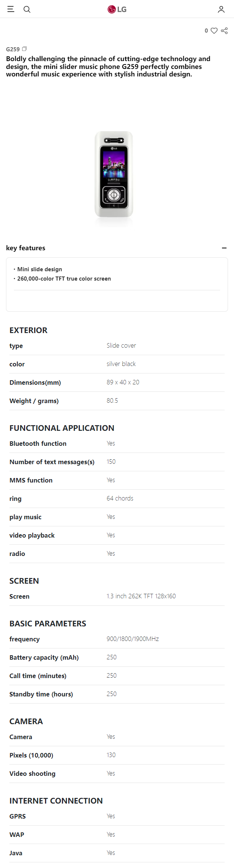Copy the G259 model number icon
Image resolution: width=234 pixels, height=868 pixels.
point(24,49)
